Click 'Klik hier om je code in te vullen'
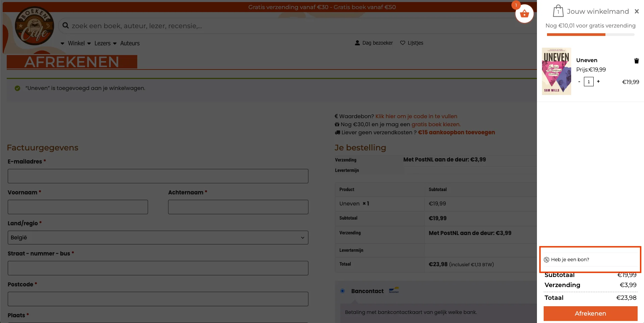 pyautogui.click(x=416, y=116)
